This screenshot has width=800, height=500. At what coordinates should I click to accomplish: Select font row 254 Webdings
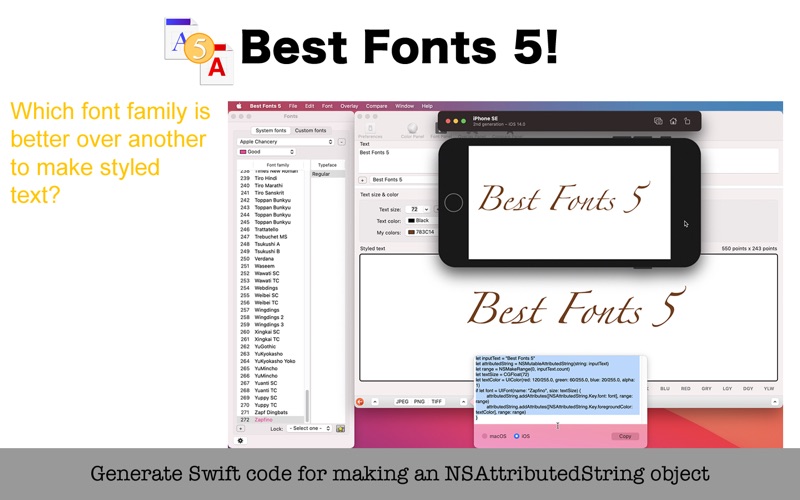point(272,288)
